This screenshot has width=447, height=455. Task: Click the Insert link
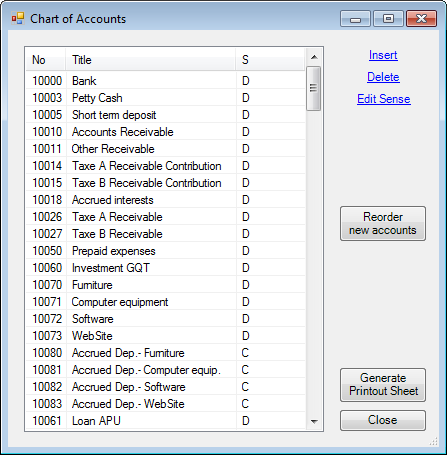(x=383, y=55)
